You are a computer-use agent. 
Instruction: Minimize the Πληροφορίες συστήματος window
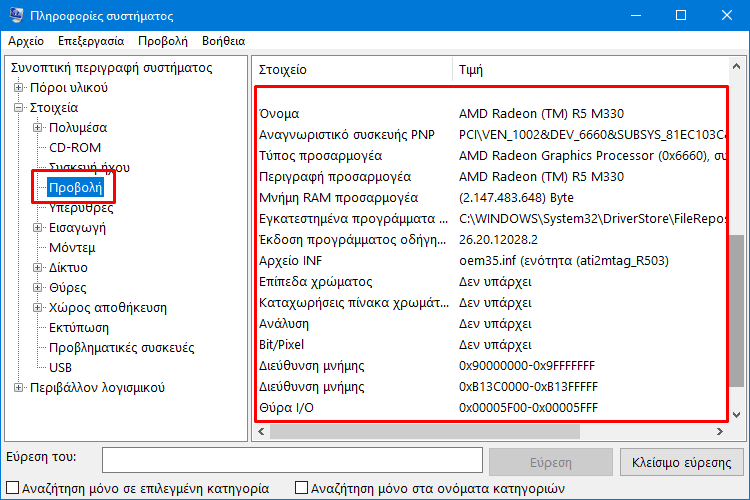[x=636, y=15]
